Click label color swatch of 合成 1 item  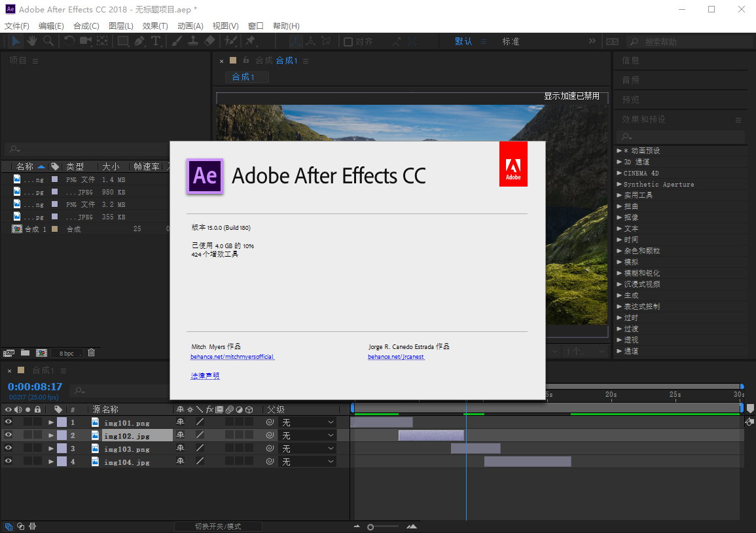coord(54,229)
